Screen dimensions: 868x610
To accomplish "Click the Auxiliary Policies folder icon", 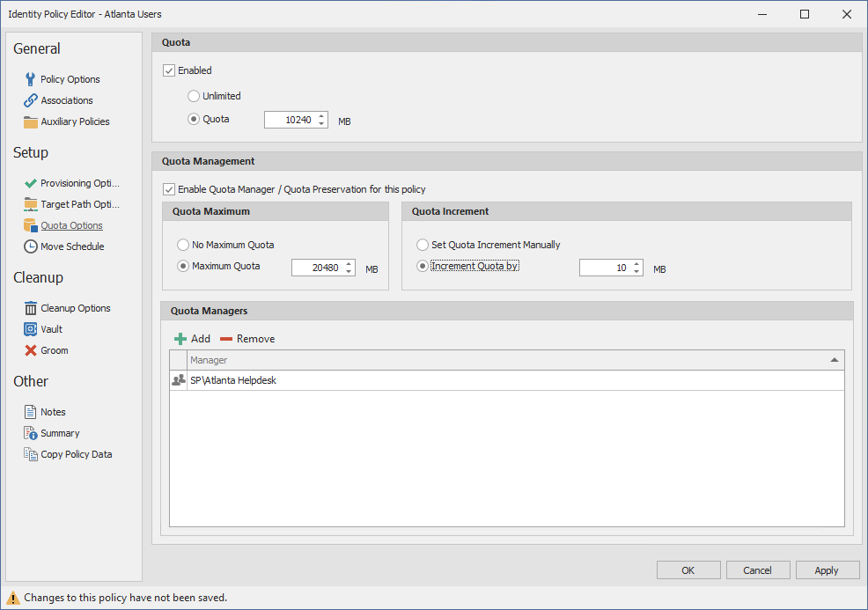I will pyautogui.click(x=30, y=121).
